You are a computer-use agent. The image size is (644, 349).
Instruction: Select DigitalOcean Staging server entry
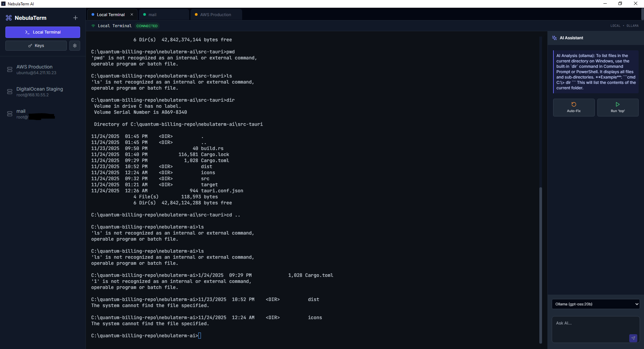tap(43, 92)
